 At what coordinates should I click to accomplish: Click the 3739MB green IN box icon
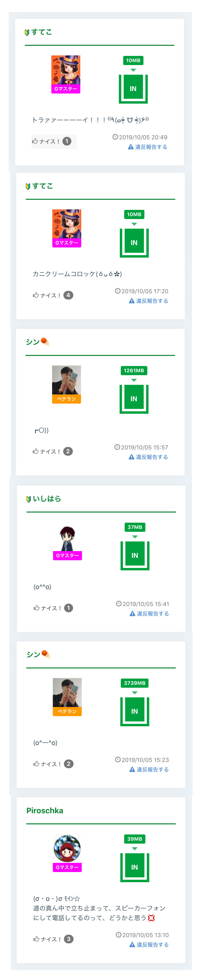click(x=135, y=711)
